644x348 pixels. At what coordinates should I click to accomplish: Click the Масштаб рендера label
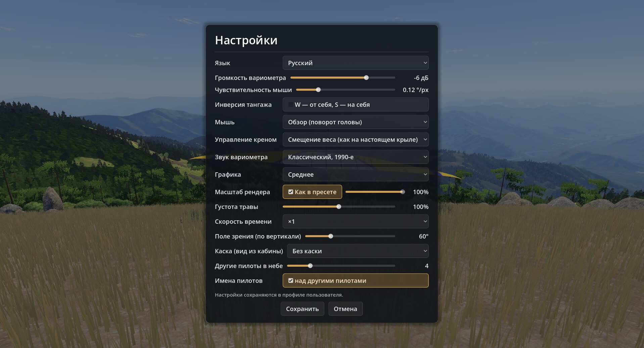[x=242, y=192]
